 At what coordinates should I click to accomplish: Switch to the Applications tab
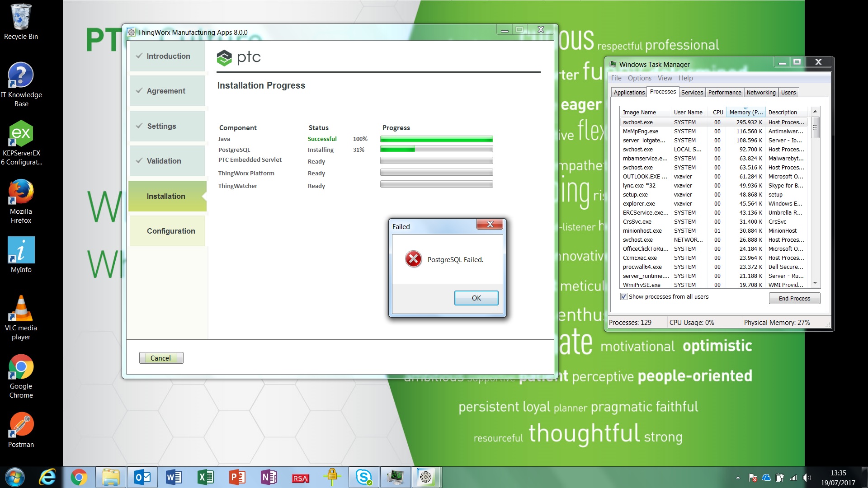(x=629, y=92)
